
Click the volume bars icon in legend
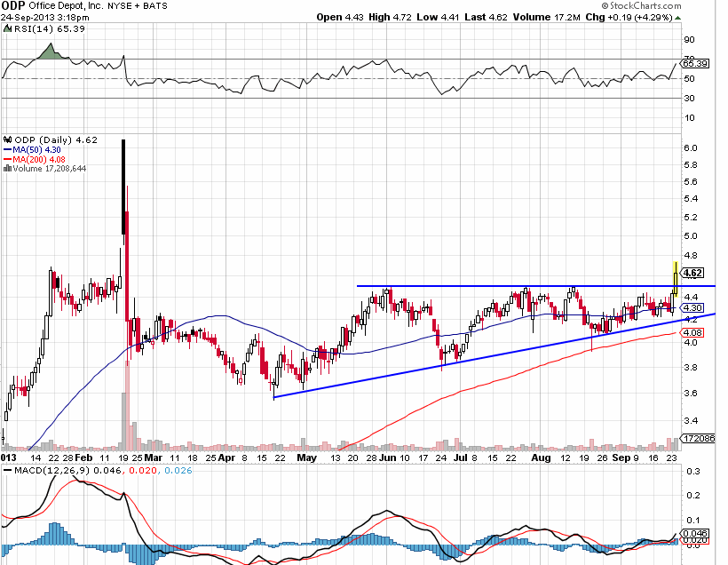click(x=7, y=169)
